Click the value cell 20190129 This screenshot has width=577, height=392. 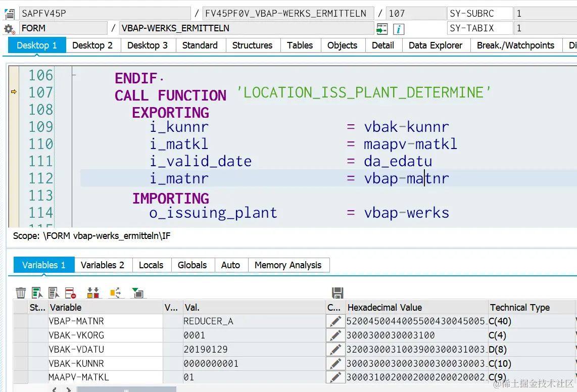[254, 349]
